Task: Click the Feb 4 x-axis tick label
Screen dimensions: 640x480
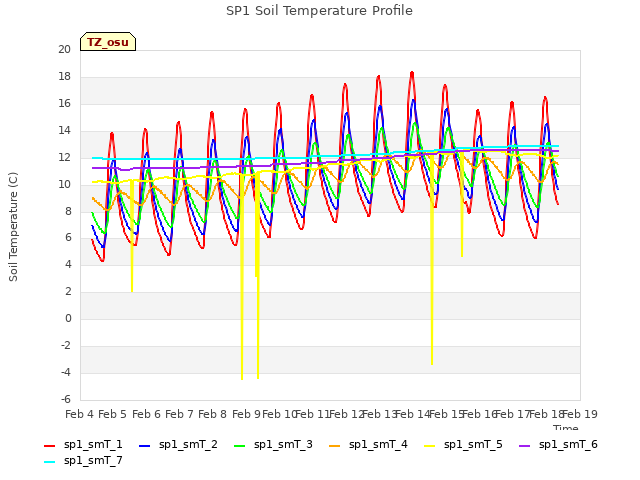Action: click(x=80, y=414)
